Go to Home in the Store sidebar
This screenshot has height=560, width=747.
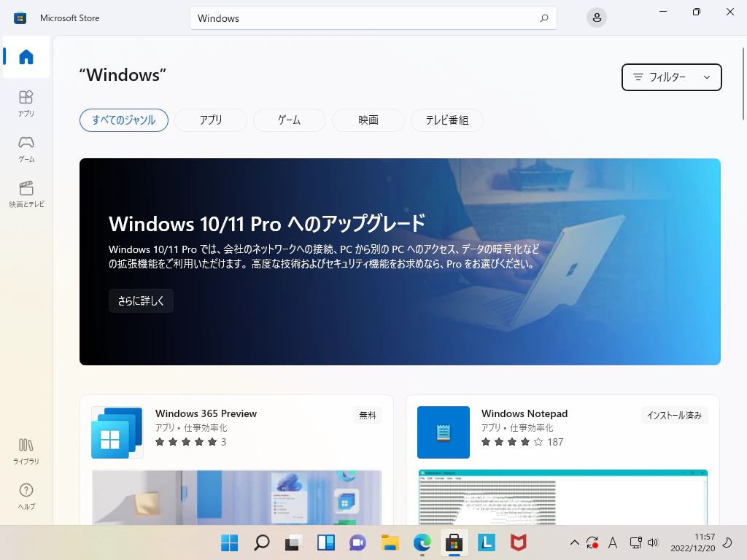(x=26, y=57)
